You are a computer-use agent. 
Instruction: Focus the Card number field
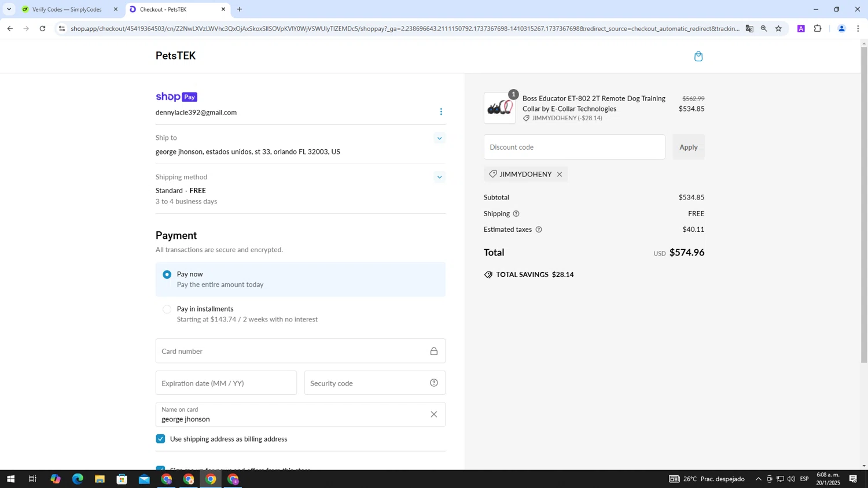[300, 351]
